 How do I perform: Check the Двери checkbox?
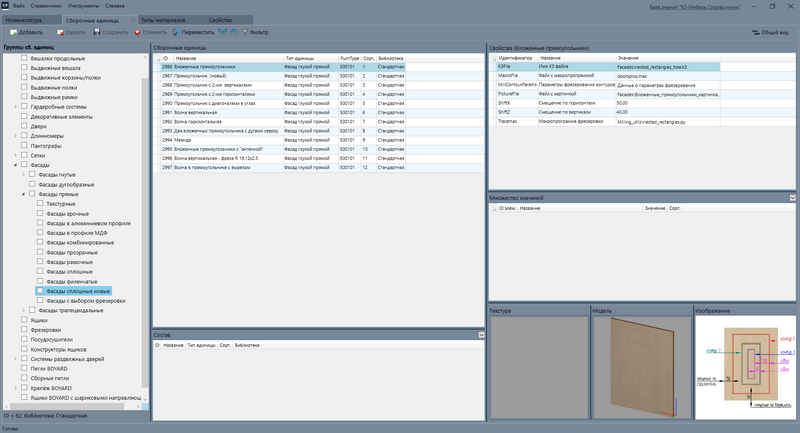(24, 126)
